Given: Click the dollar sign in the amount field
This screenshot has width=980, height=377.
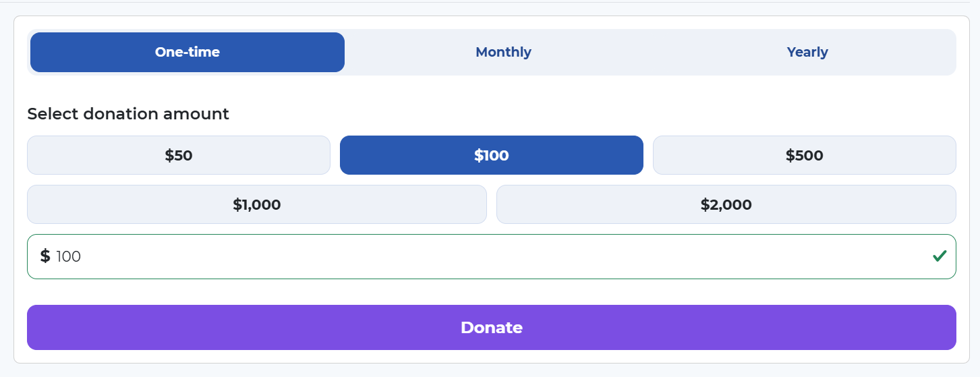Looking at the screenshot, I should (45, 256).
